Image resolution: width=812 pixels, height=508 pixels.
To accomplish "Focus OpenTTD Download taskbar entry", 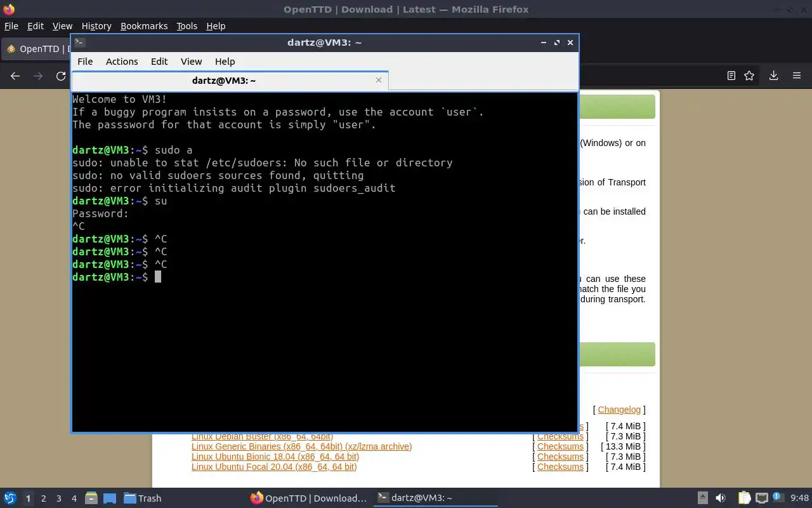I will [309, 498].
